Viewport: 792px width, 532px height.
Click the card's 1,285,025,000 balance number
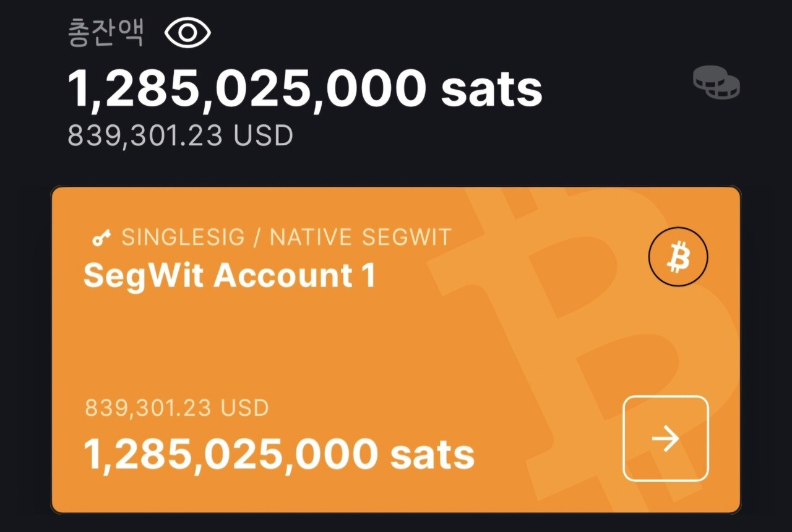pyautogui.click(x=230, y=455)
